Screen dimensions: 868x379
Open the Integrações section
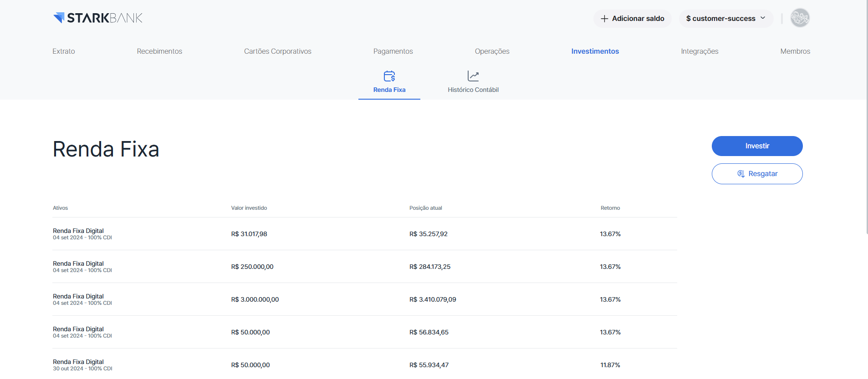(x=700, y=51)
